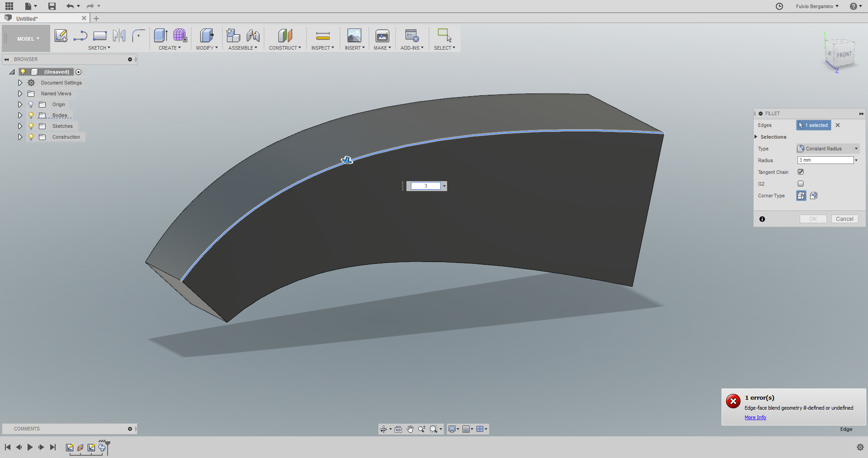Open the MODEL workspace menu
This screenshot has height=458, width=868.
tap(26, 38)
